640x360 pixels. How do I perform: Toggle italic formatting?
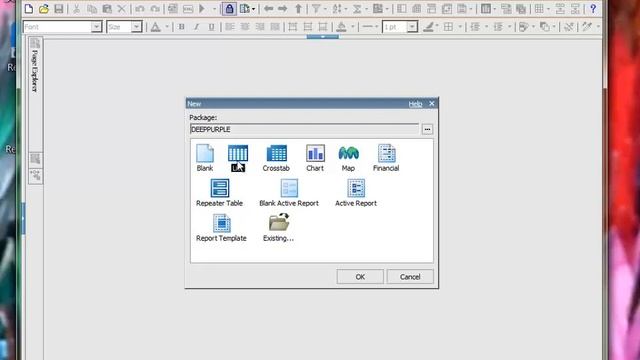pyautogui.click(x=196, y=27)
